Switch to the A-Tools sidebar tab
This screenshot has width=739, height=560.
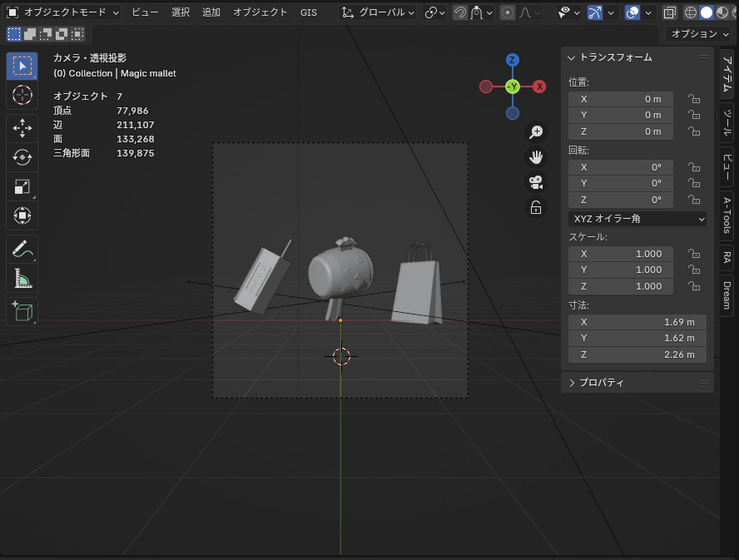(x=727, y=215)
